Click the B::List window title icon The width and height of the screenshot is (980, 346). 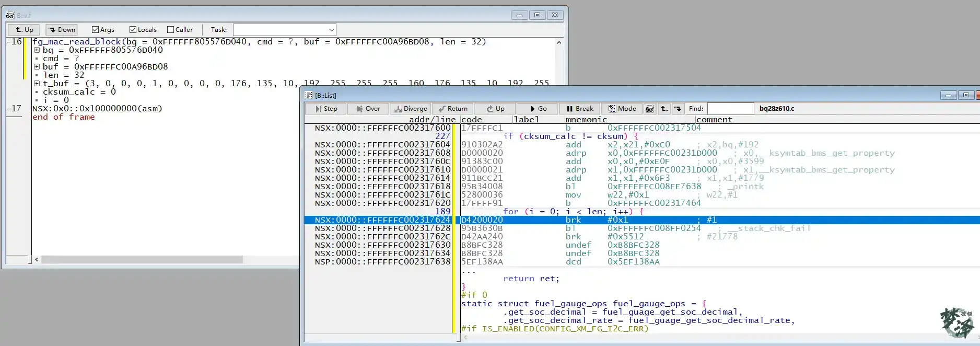coord(308,95)
